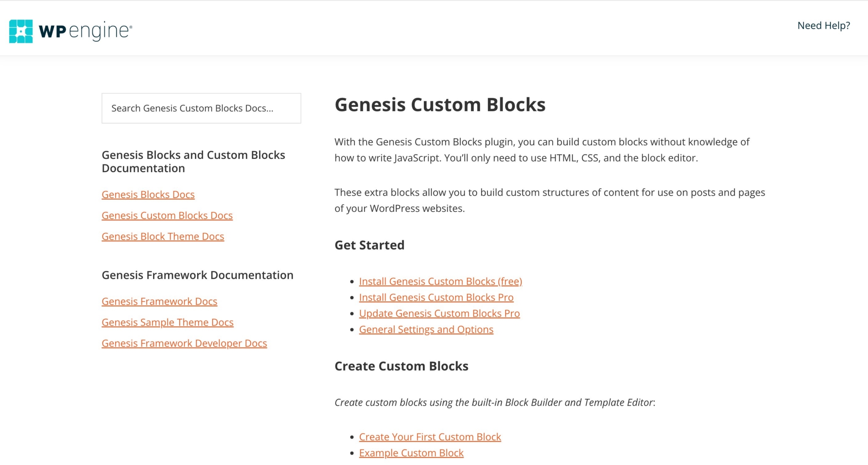Open Create Your First Custom Block tutorial
Viewport: 868px width, 465px height.
[x=430, y=437]
